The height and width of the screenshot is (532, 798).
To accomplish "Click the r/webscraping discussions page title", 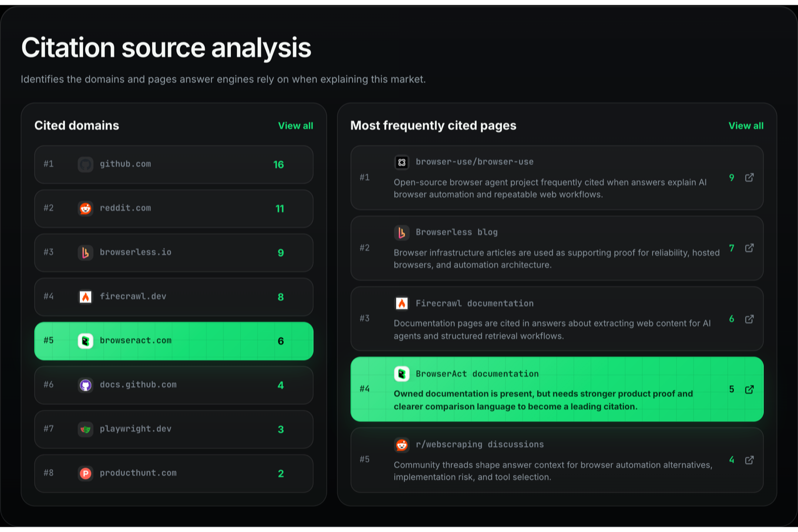I will click(480, 445).
